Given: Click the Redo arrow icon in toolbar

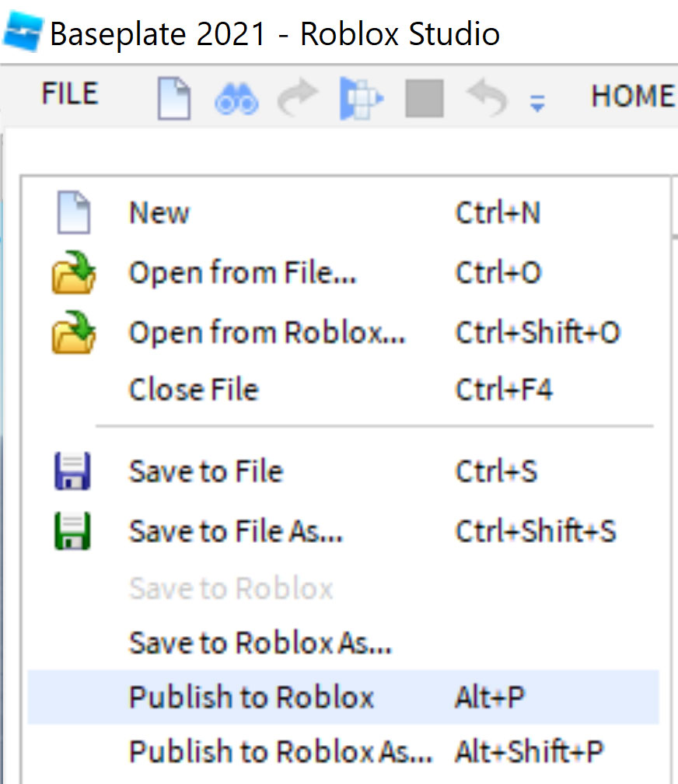Looking at the screenshot, I should (x=299, y=97).
